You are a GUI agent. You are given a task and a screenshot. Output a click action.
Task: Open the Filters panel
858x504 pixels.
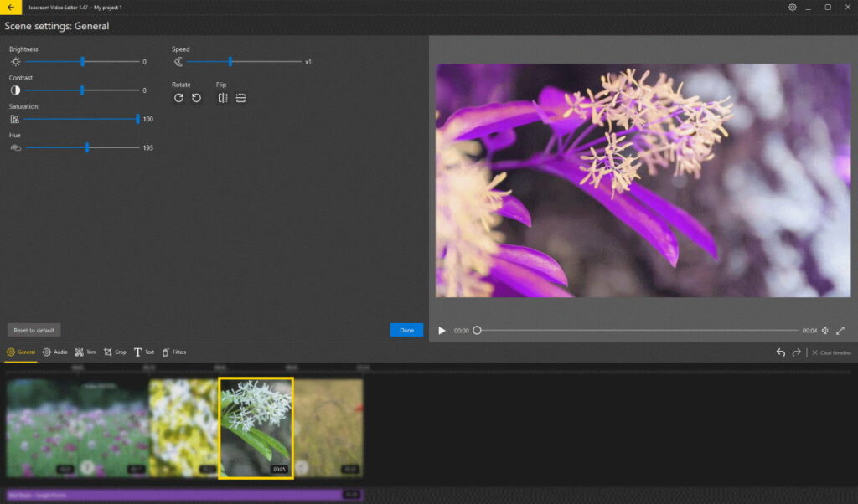(174, 352)
